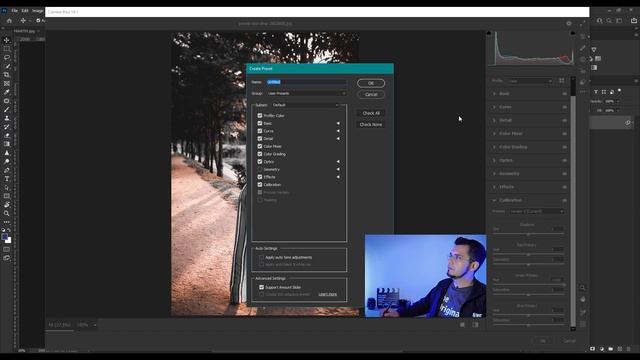Screen dimensions: 640x360
Task: Open Camera Raw settings gear icon
Action: pyautogui.click(x=569, y=23)
